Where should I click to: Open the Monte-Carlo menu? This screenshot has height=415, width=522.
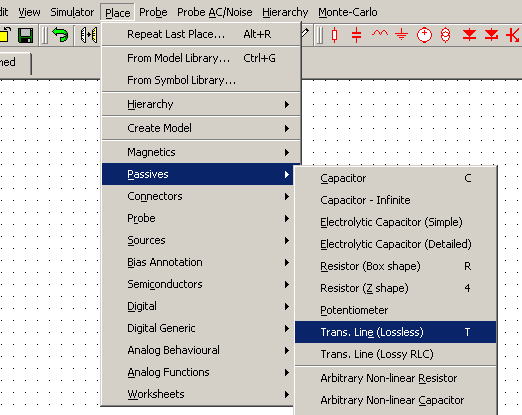348,12
